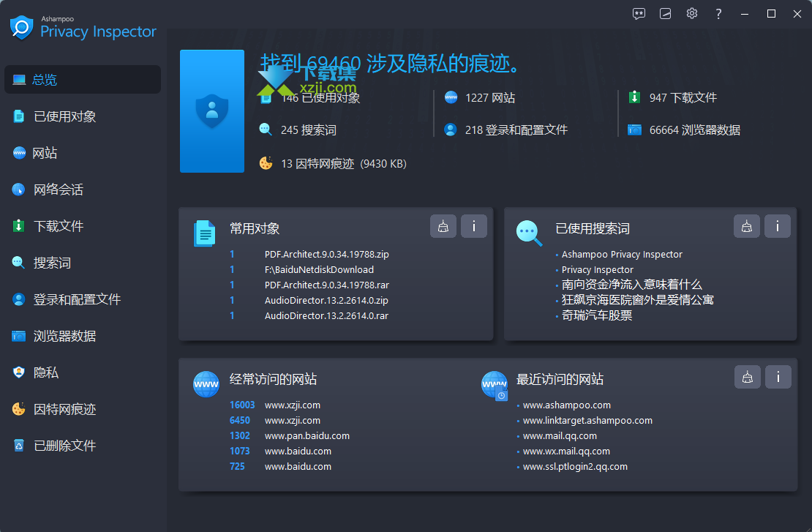
Task: Click info button in 已使用搜索词 panel
Action: (778, 226)
